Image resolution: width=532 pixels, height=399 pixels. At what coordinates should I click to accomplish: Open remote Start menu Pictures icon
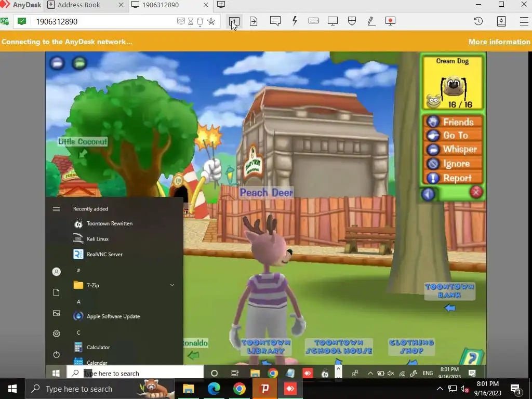pos(56,313)
